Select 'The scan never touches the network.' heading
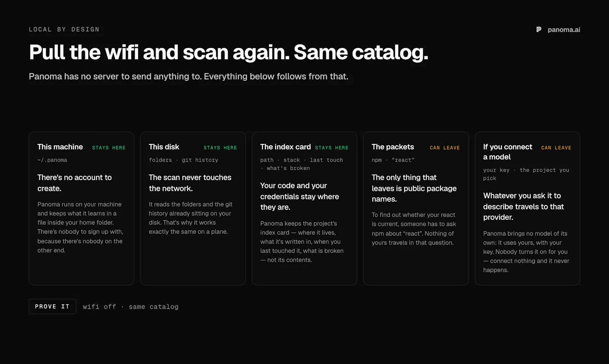609x364 pixels. (190, 183)
